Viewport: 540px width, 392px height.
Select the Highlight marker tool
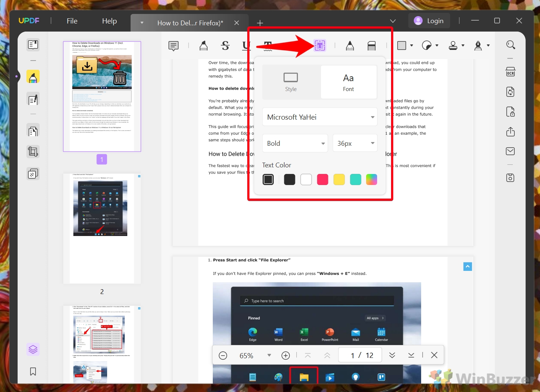[204, 46]
